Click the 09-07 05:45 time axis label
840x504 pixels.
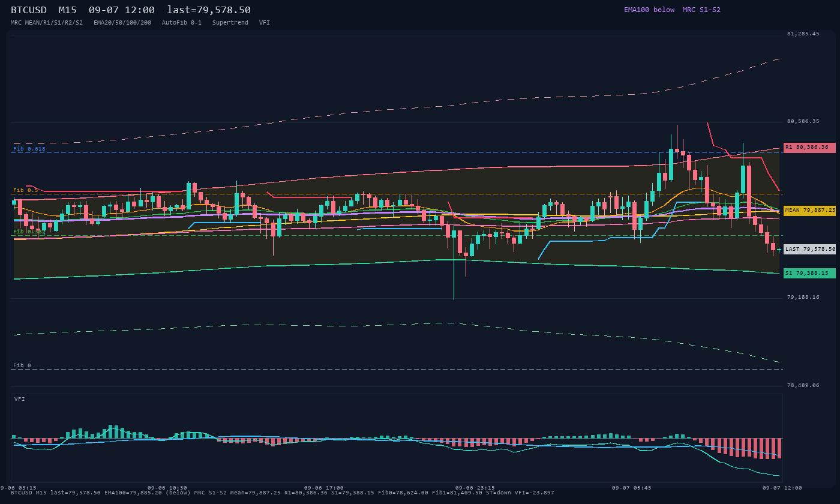coord(632,488)
